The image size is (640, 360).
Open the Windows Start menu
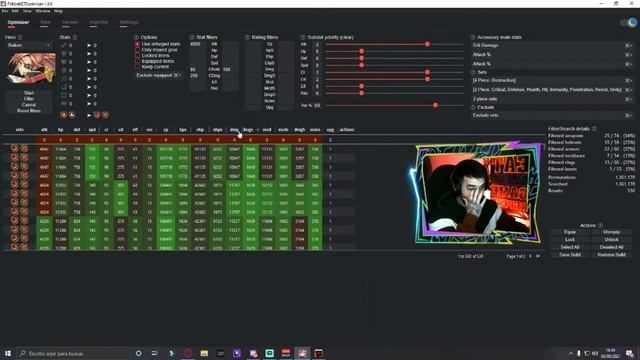[x=8, y=353]
